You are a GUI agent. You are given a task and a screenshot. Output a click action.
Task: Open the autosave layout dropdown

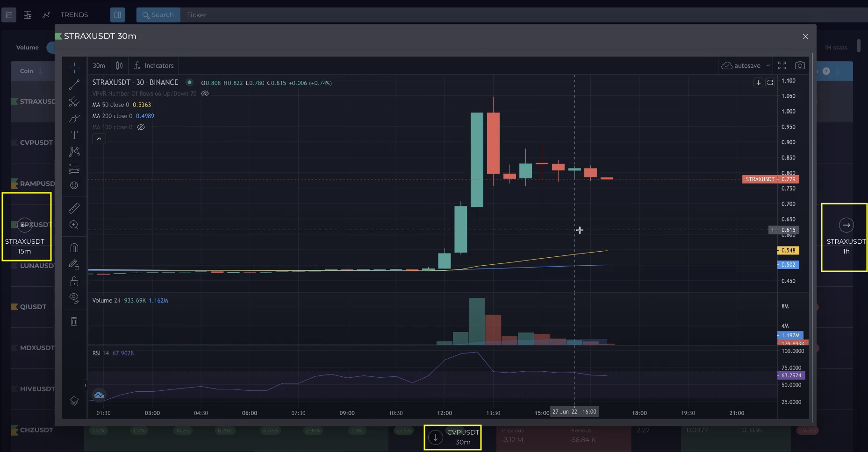pos(768,65)
